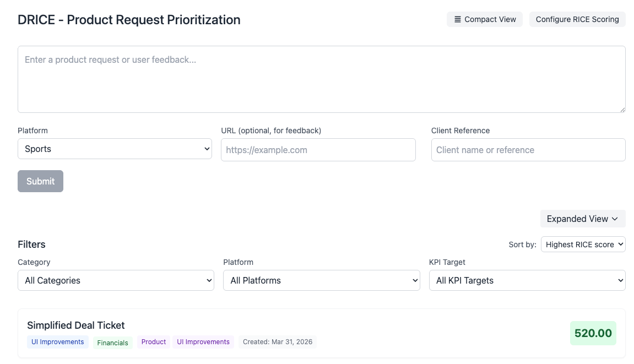
Task: Click the Expanded View chevron arrow
Action: point(615,219)
